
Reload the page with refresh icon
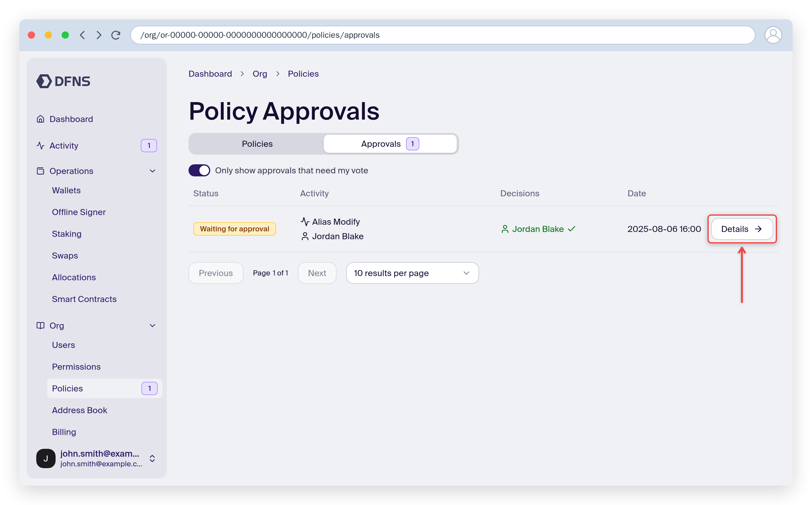pos(116,35)
